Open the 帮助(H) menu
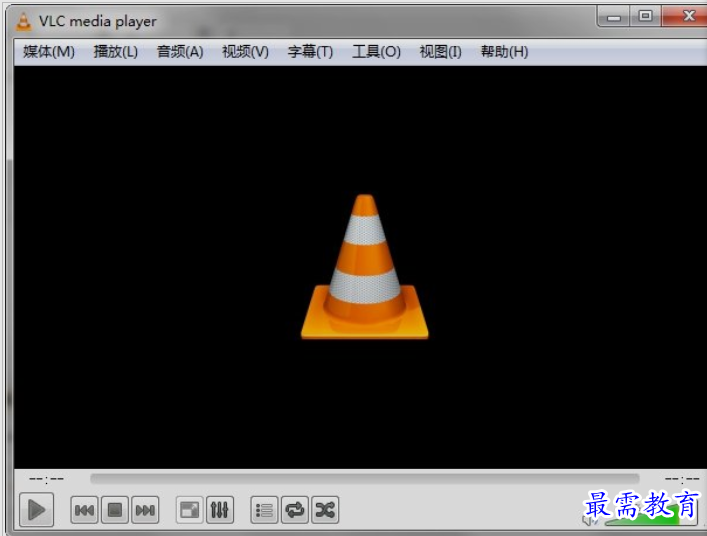 pos(504,51)
